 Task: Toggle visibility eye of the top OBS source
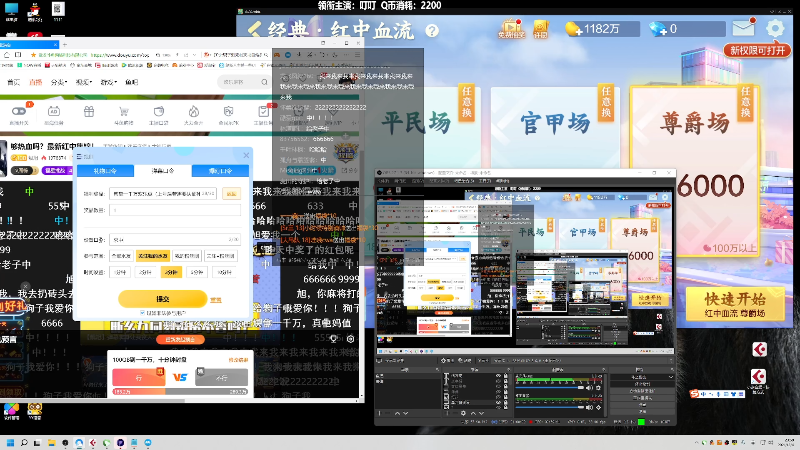[498, 376]
